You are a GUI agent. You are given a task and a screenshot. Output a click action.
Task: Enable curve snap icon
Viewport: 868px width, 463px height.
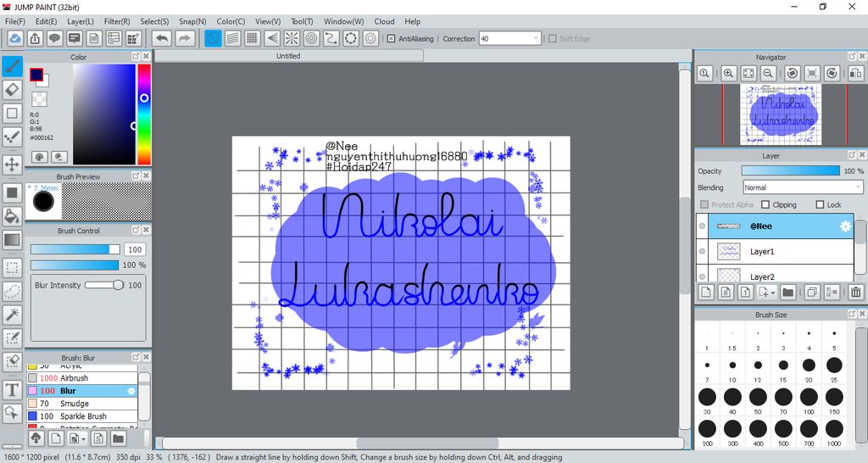(x=331, y=38)
